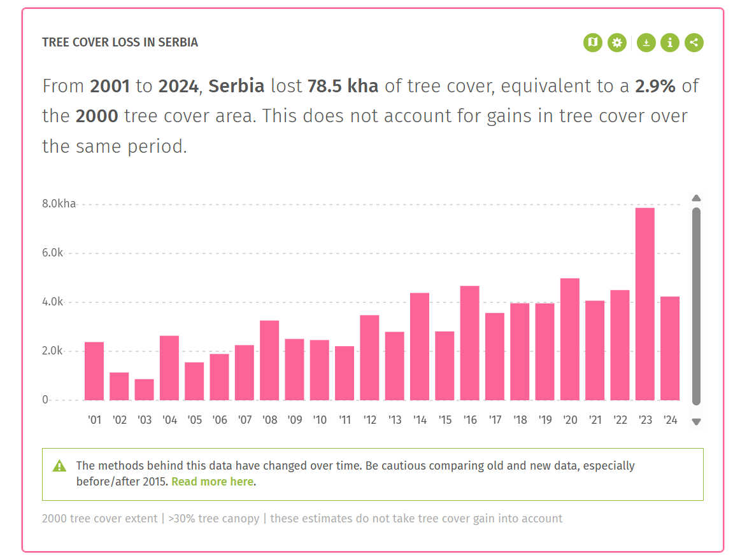The height and width of the screenshot is (560, 740).
Task: Click the 2003 shortest bar
Action: point(144,389)
